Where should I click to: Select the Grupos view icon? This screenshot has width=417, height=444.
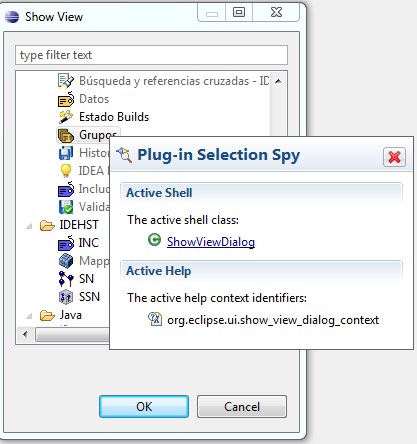coord(66,135)
